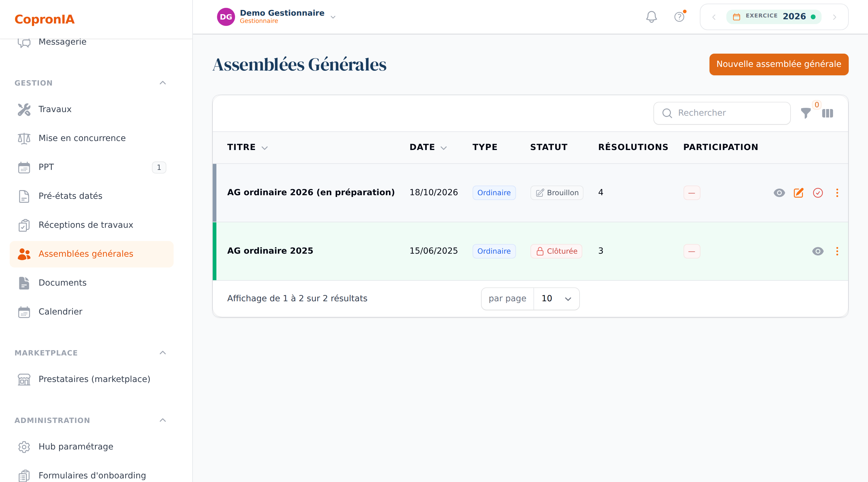Select Assemblées générales in sidebar
The width and height of the screenshot is (868, 482).
[91, 254]
